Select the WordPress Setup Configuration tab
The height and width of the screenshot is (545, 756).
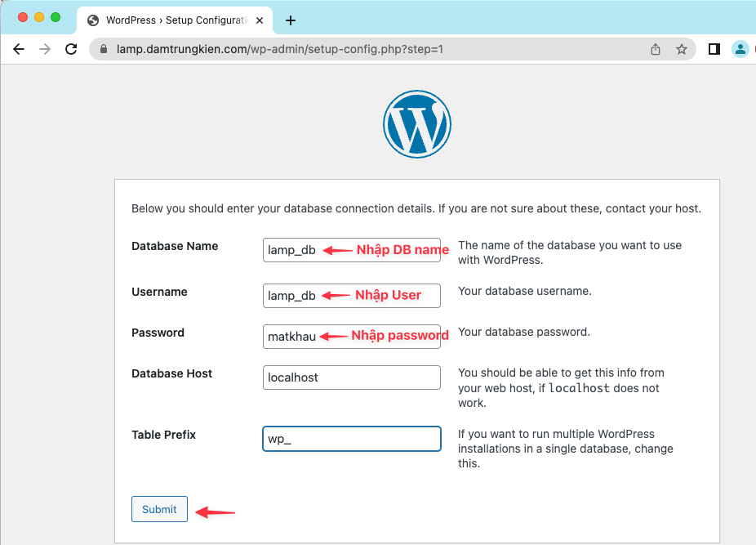pyautogui.click(x=175, y=20)
